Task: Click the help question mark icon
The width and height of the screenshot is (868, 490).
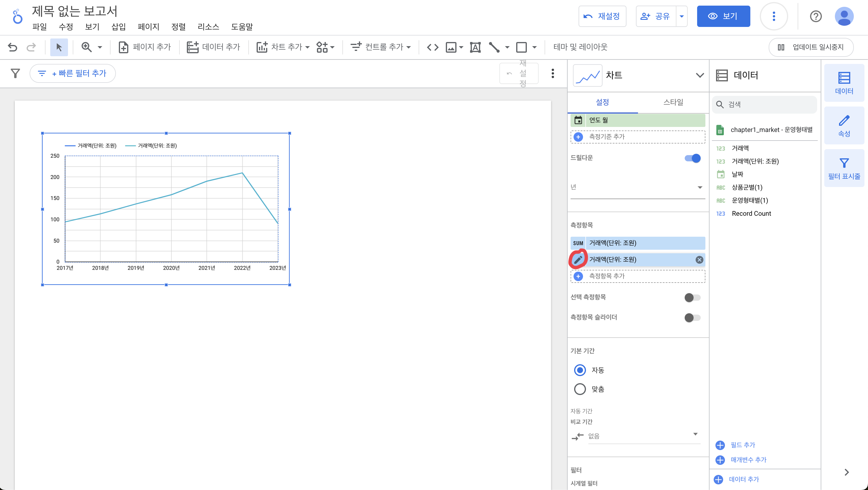Action: pyautogui.click(x=815, y=16)
